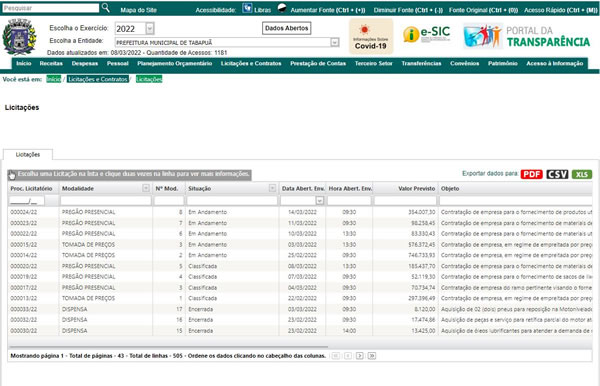The height and width of the screenshot is (386, 600).
Task: Select row 000024/22
Action: coord(300,212)
